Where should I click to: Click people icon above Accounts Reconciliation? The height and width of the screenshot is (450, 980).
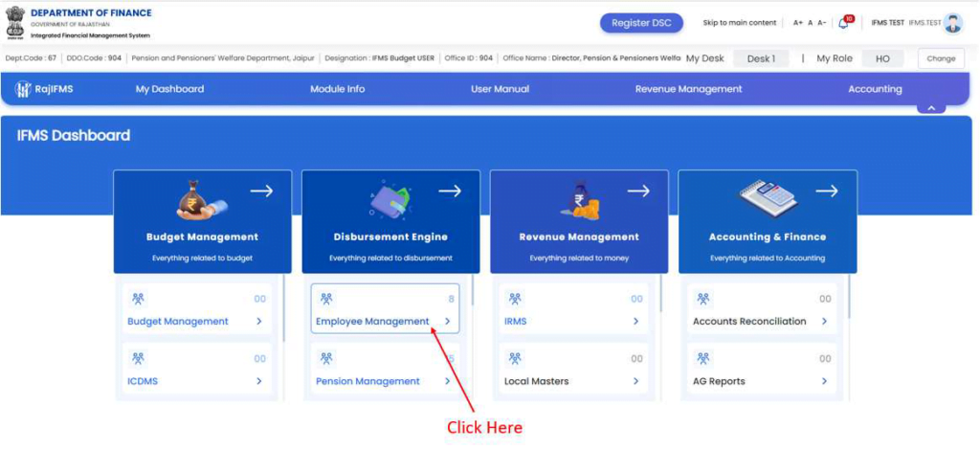pos(703,299)
